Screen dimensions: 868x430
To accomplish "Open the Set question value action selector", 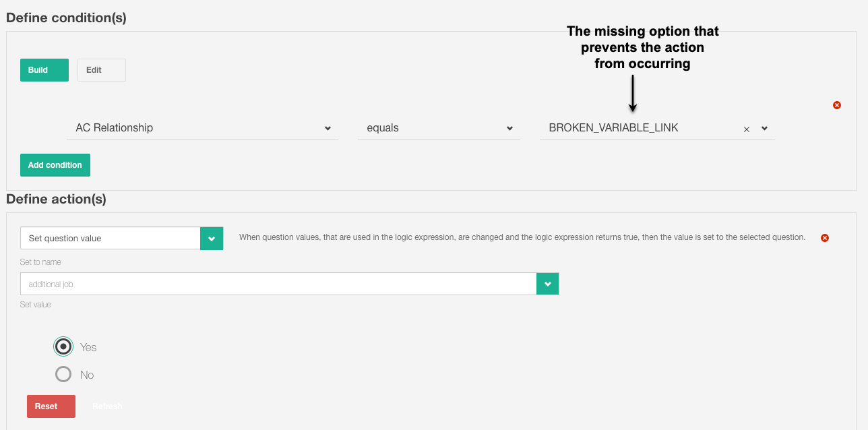I will tap(111, 239).
